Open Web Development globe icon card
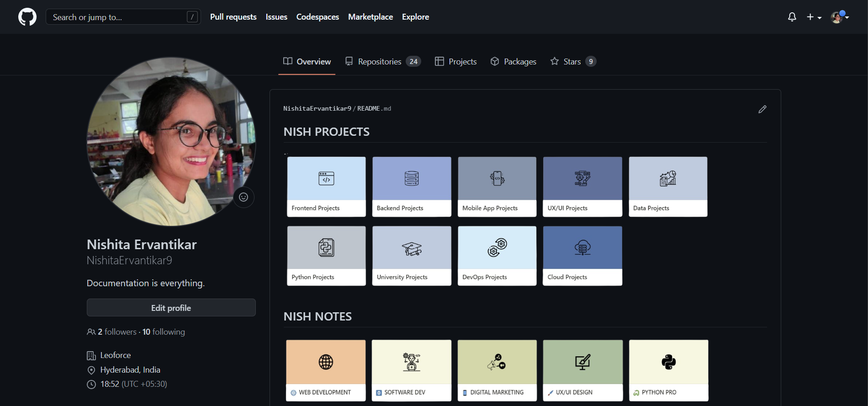 pos(326,362)
